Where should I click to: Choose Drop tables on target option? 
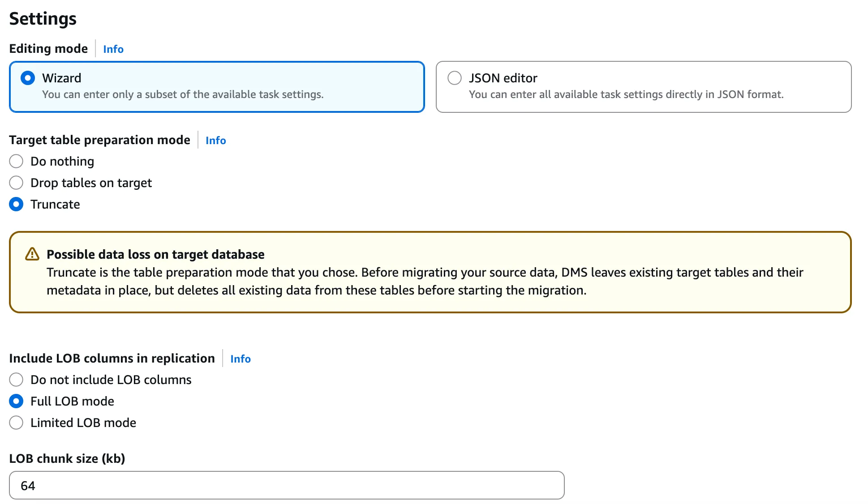pos(16,183)
